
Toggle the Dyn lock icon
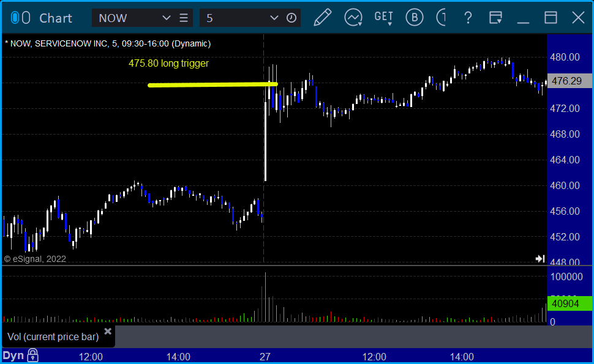click(33, 355)
